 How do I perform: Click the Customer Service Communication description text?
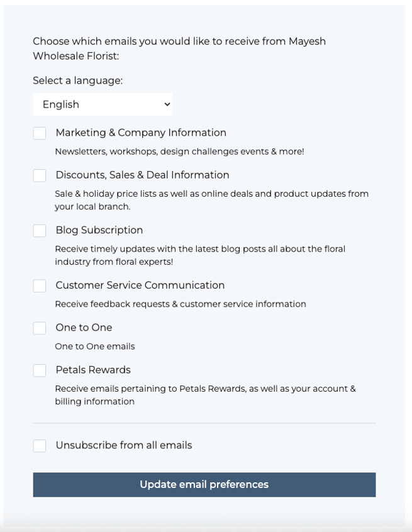click(x=181, y=304)
